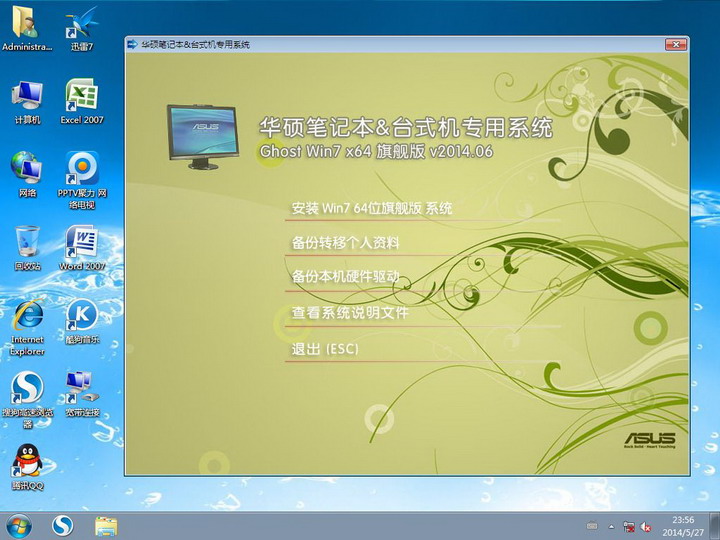Open the taskbar clock showing 23:56
This screenshot has width=720, height=540.
coord(684,525)
